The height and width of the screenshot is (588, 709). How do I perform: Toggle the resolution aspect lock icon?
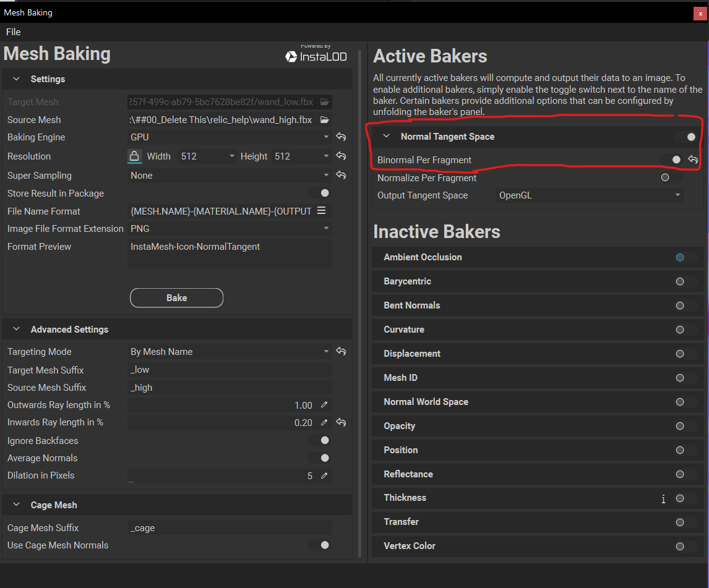tap(134, 156)
